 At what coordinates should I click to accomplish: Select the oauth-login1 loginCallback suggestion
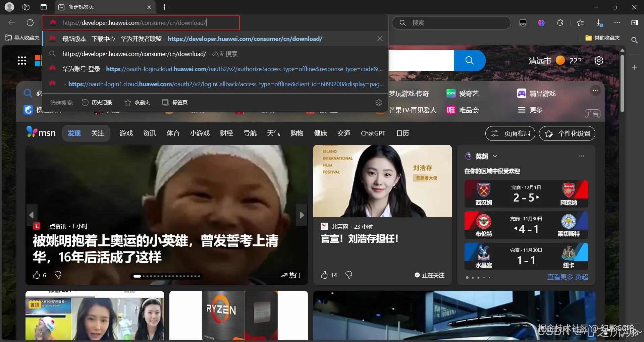(x=215, y=84)
